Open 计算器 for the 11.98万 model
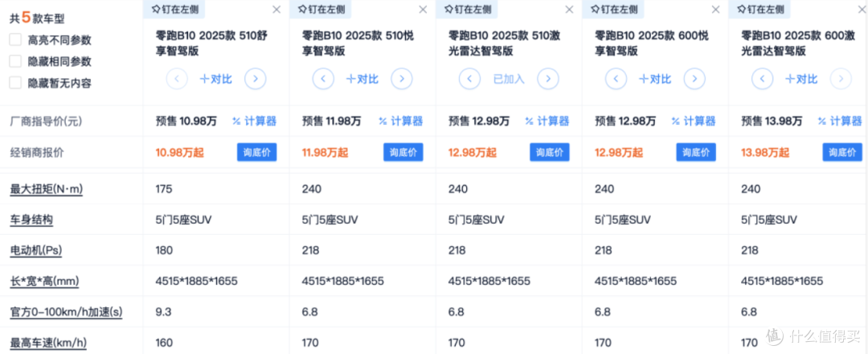This screenshot has width=868, height=354. coord(400,121)
